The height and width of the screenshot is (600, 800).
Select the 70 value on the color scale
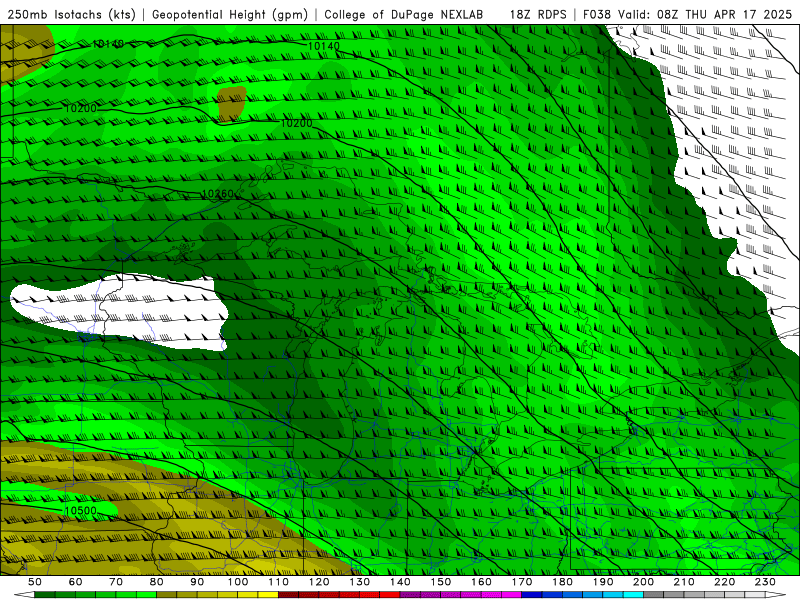(116, 582)
